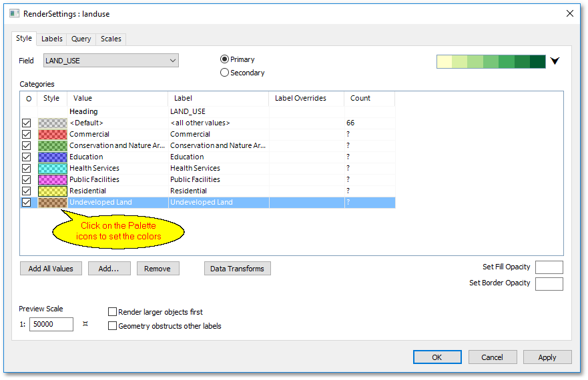
Task: Click the Preview Scale 50000 field
Action: [51, 324]
